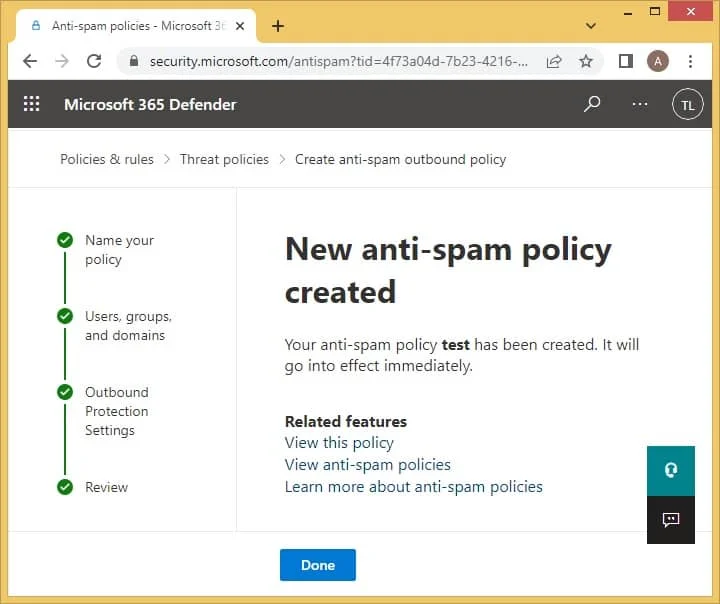Click the Done button
The width and height of the screenshot is (720, 604).
(318, 564)
